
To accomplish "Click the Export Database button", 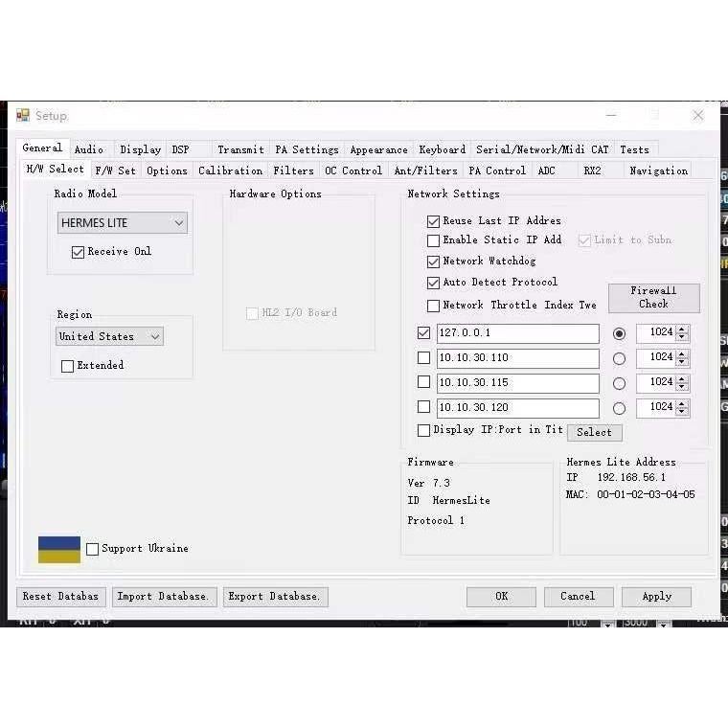I will point(276,596).
